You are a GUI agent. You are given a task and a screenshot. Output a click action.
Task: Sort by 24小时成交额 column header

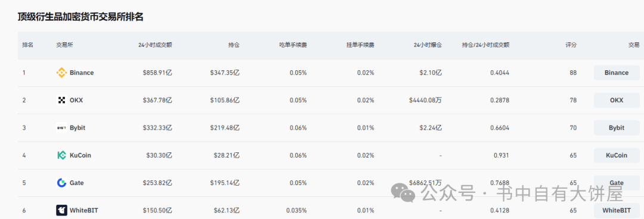tap(155, 45)
